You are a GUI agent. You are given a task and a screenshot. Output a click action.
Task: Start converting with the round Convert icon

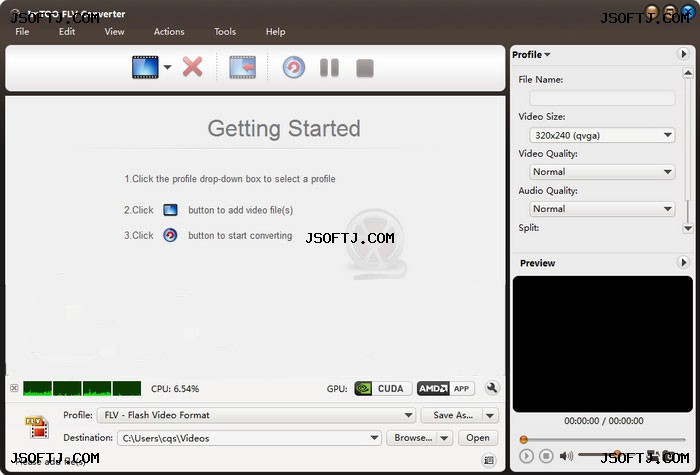[294, 67]
